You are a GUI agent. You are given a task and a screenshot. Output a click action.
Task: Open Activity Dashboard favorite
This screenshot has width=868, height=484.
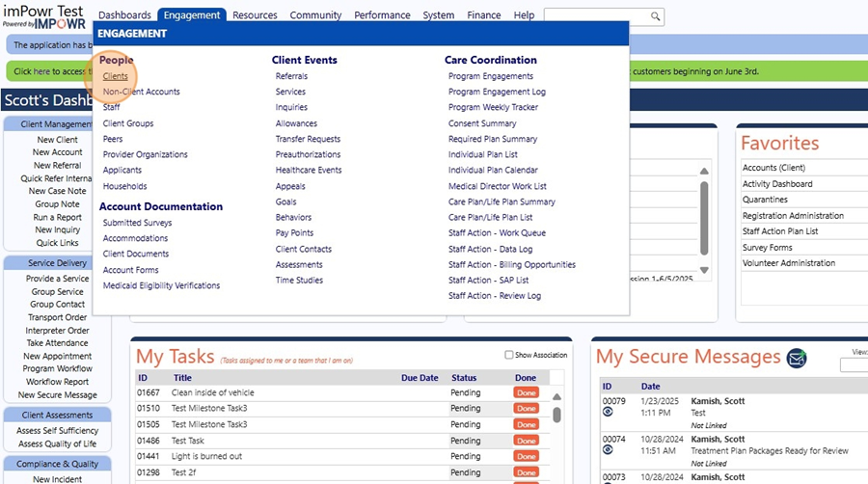(x=777, y=183)
